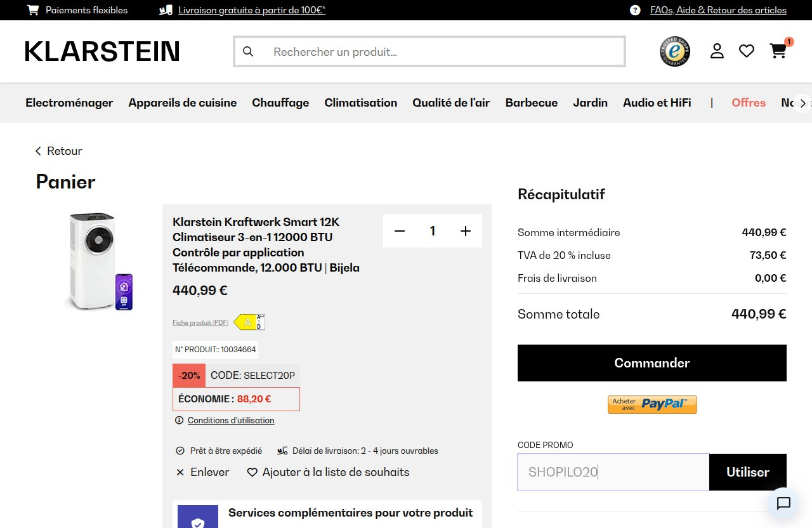Open the shopping cart icon

[x=778, y=51]
